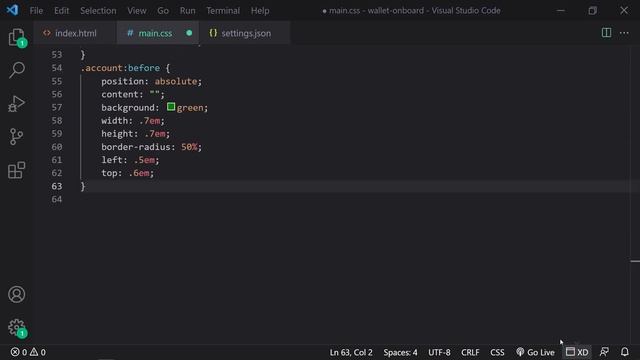Start Go Live server from status bar

tap(535, 352)
